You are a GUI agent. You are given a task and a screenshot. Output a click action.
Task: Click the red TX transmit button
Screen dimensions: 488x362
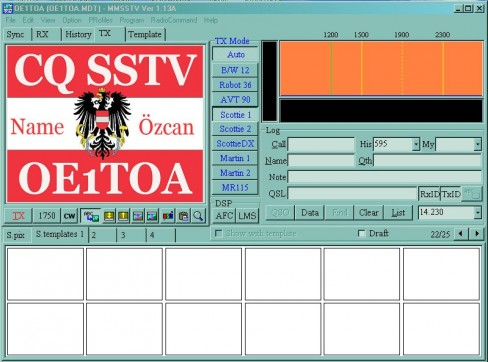(x=19, y=216)
